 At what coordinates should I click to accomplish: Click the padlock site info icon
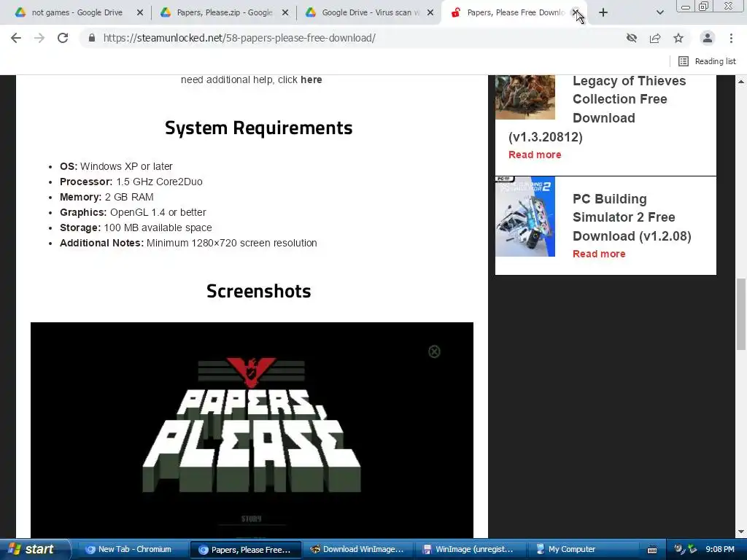(92, 38)
